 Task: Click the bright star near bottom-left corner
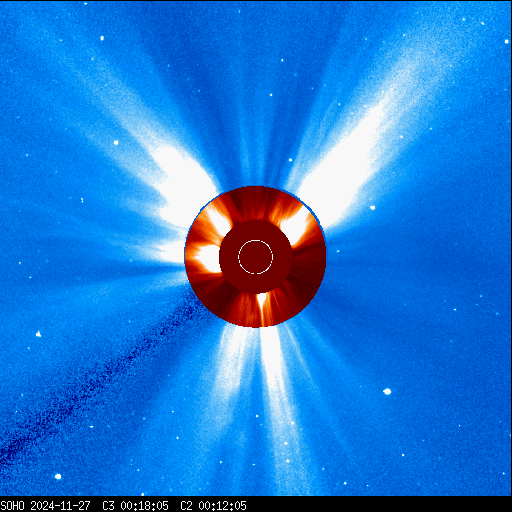(x=58, y=476)
